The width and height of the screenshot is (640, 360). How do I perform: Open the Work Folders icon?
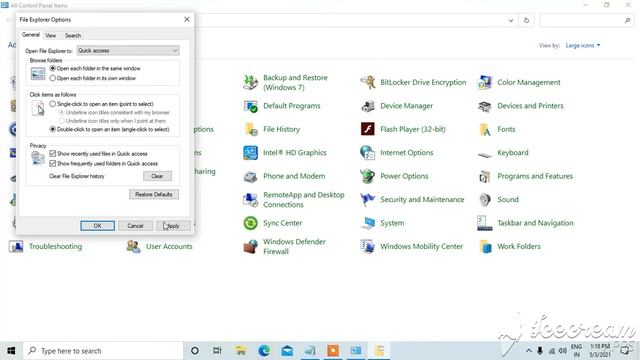(484, 247)
